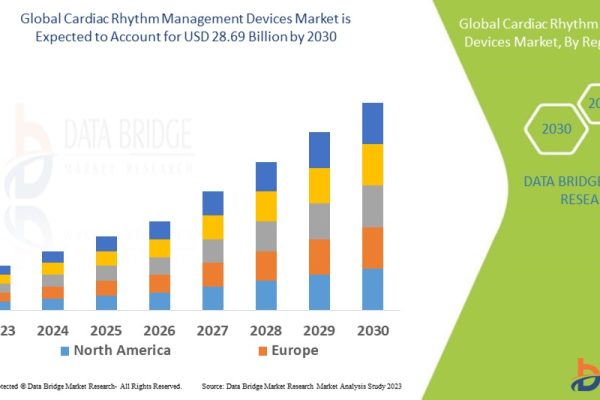Click the Data Bridge copyright notice text

click(x=91, y=386)
